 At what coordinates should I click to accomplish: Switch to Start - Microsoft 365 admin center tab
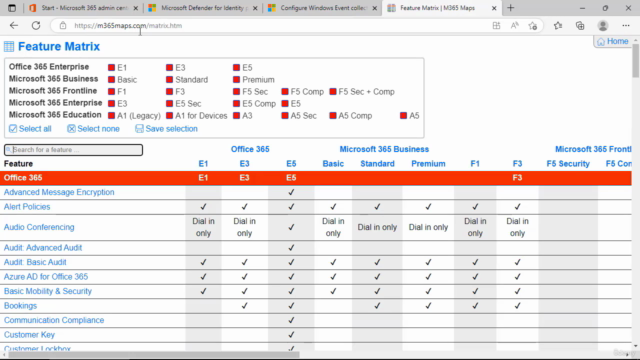click(83, 8)
